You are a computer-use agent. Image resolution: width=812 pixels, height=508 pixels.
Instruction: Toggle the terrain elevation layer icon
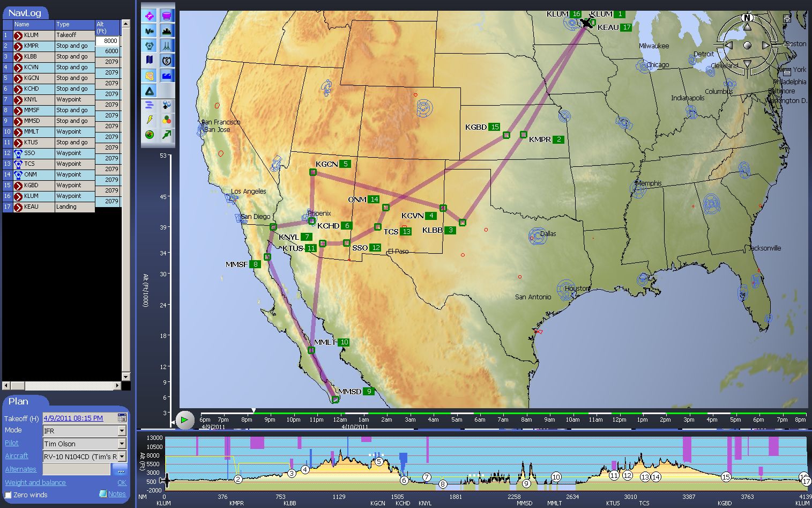tap(150, 76)
